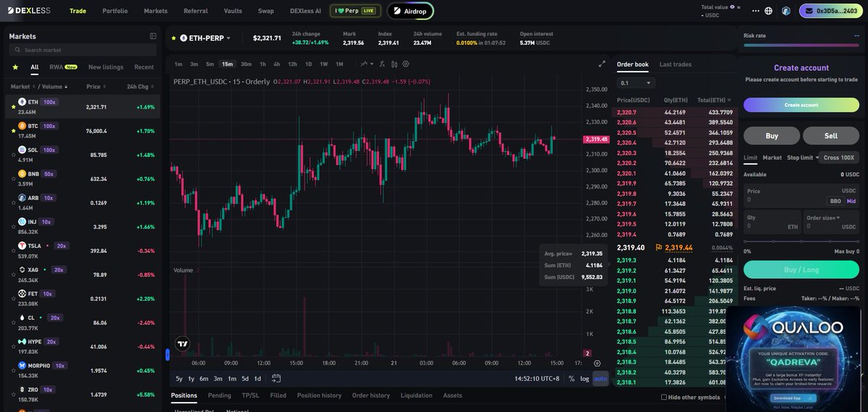Click the BTC coin icon in market list
Screen dimensions: 868x412
point(22,126)
